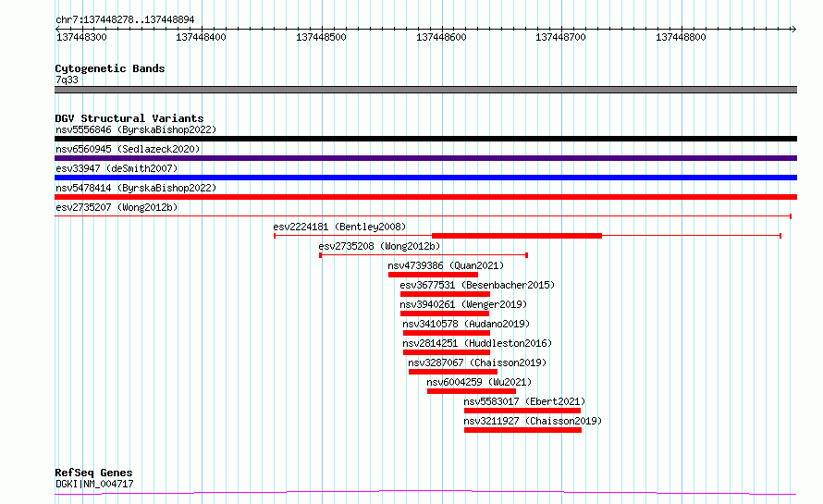Click the magenta DGKI gene line
This screenshot has height=504, width=823.
pyautogui.click(x=425, y=493)
